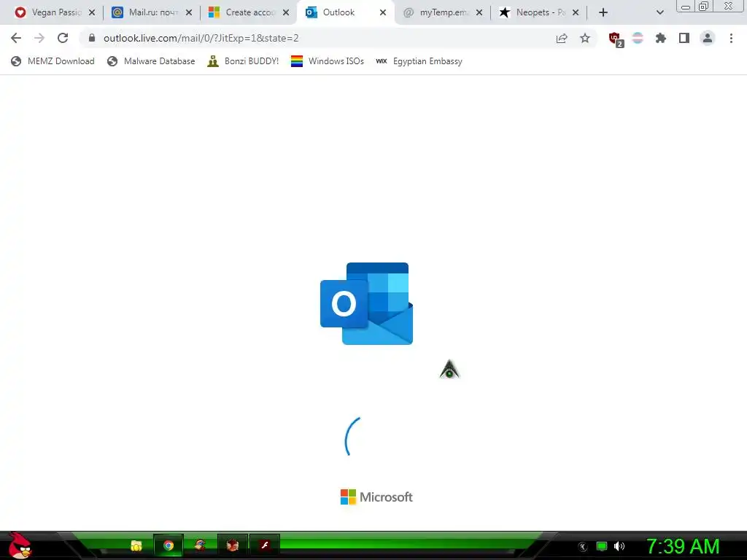Close the Outlook tab

pyautogui.click(x=383, y=12)
